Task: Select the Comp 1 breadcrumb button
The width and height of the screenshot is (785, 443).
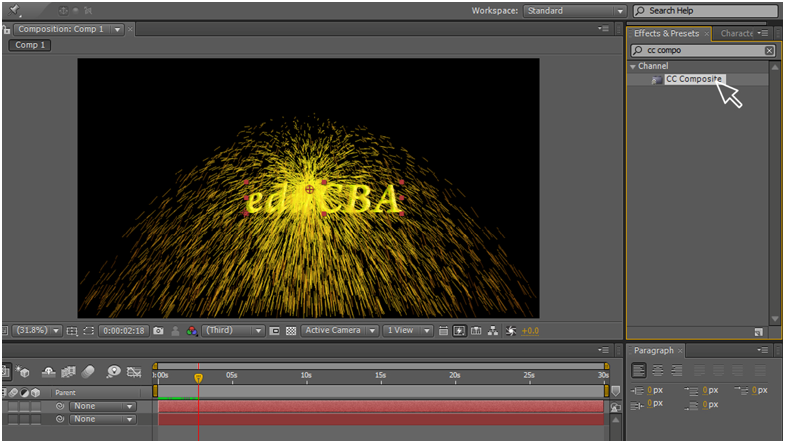Action: [30, 45]
